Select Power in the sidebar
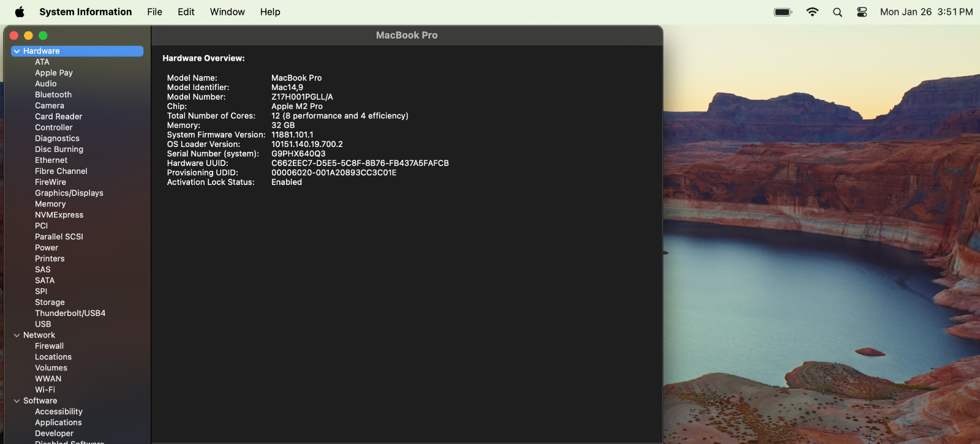 pyautogui.click(x=47, y=248)
